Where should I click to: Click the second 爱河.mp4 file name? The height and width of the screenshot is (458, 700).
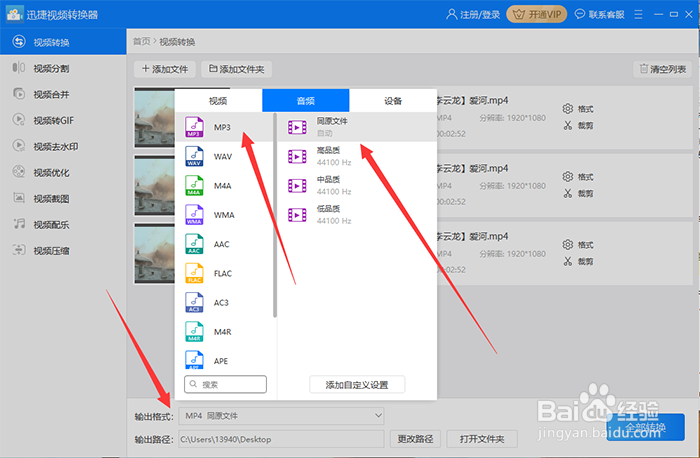(x=472, y=168)
